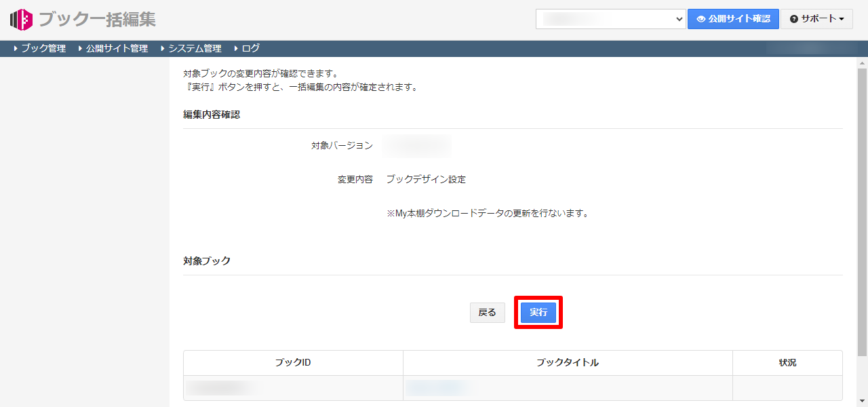The width and height of the screenshot is (868, 407).
Task: Click the ブック一括編集 page title
Action: pyautogui.click(x=97, y=20)
